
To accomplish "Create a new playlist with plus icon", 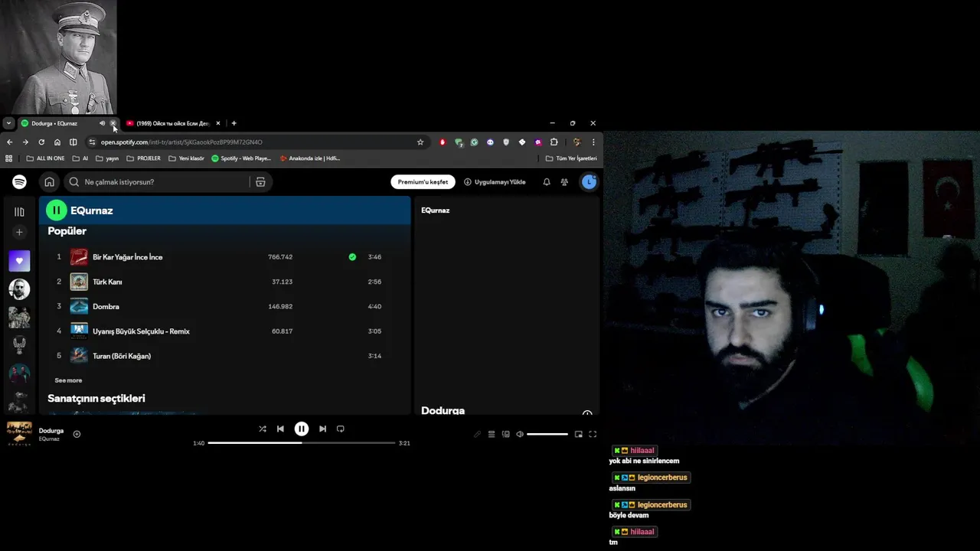I will coord(19,232).
